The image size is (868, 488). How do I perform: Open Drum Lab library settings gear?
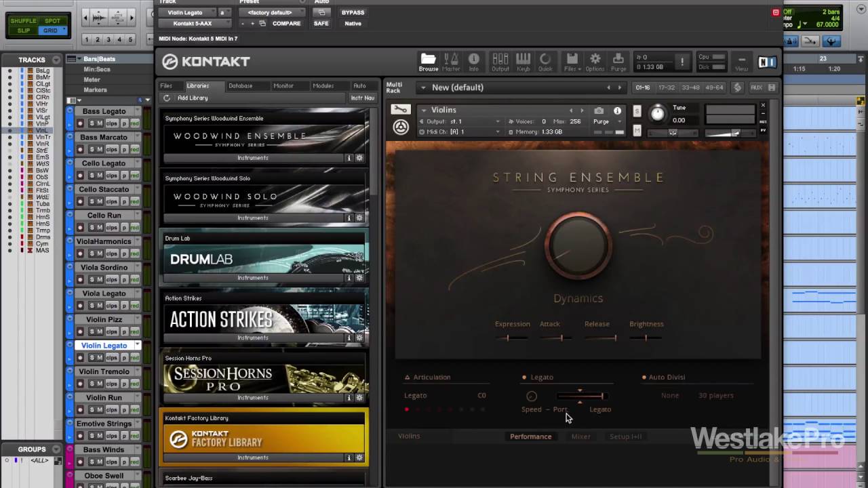(359, 278)
